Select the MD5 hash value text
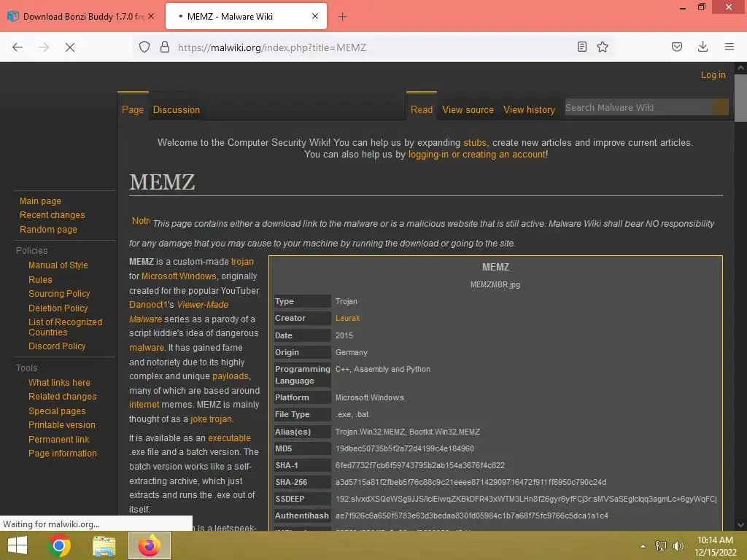Viewport: 747px width, 560px height. 404,448
